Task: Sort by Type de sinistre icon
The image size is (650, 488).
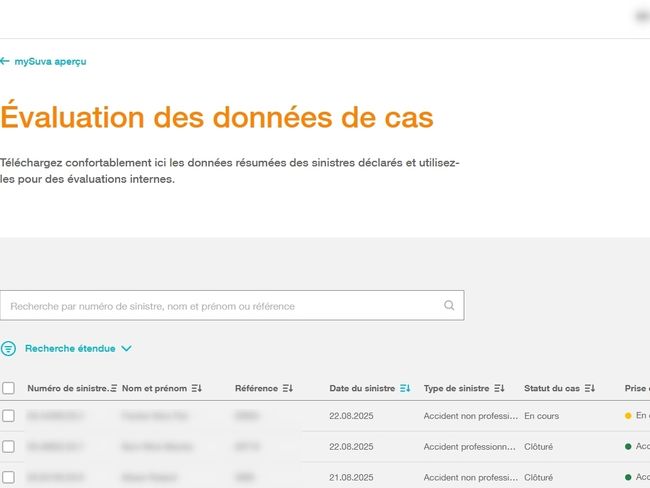Action: tap(499, 388)
